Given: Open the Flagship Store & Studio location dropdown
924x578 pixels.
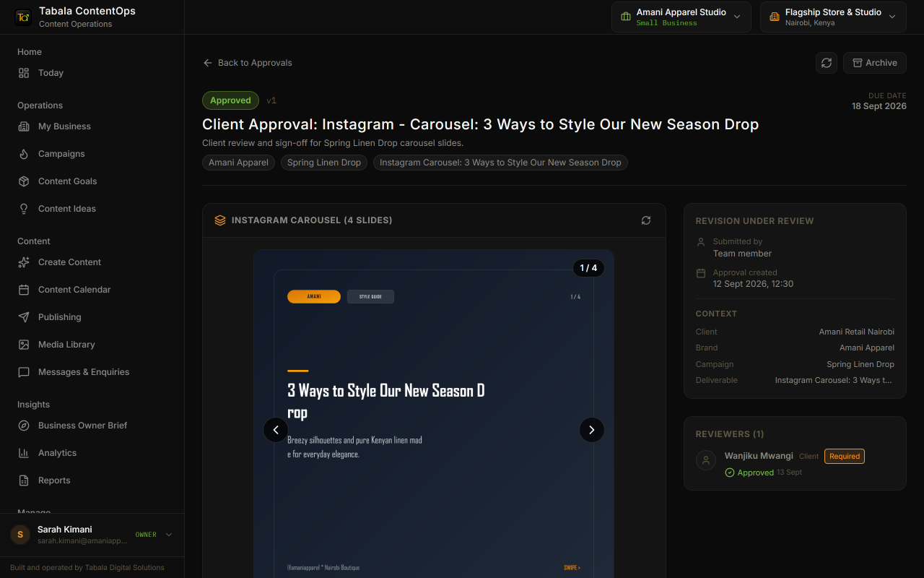Looking at the screenshot, I should (x=833, y=17).
